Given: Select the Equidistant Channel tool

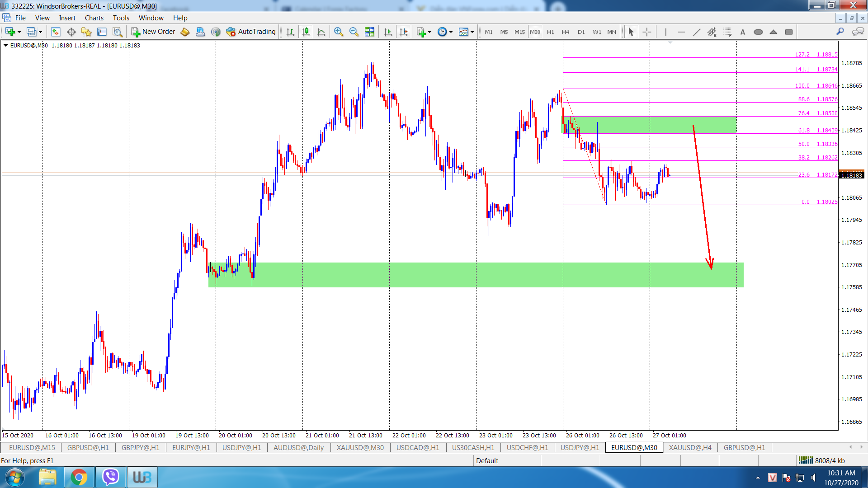Looking at the screenshot, I should coord(712,32).
